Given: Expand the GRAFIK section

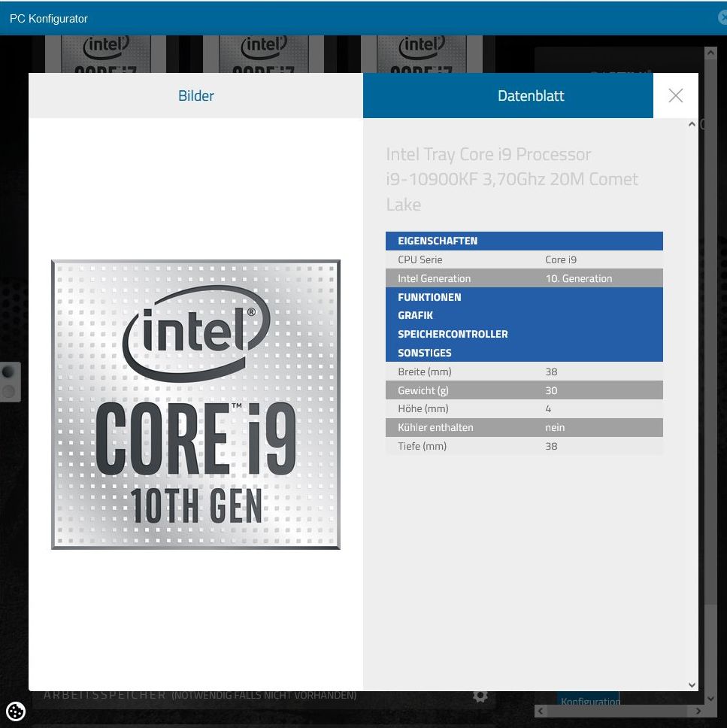Looking at the screenshot, I should (x=524, y=315).
